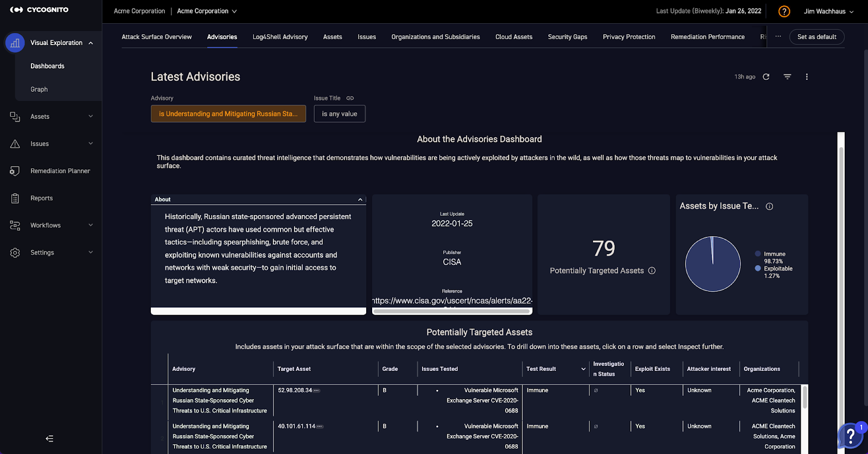The height and width of the screenshot is (454, 868).
Task: Show more tabs with ellipsis button
Action: click(x=778, y=36)
